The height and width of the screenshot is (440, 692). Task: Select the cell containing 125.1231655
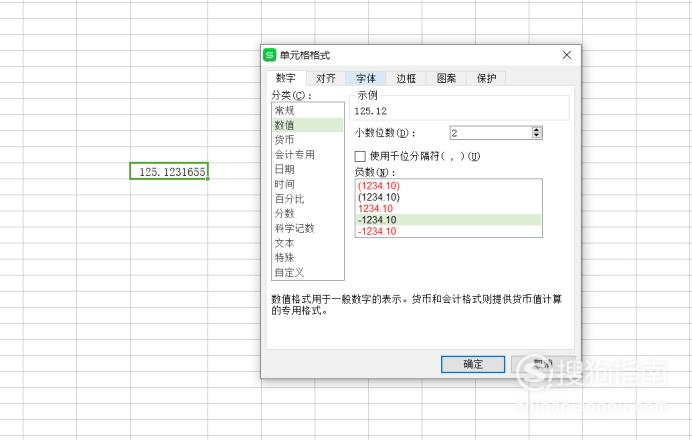pyautogui.click(x=169, y=171)
